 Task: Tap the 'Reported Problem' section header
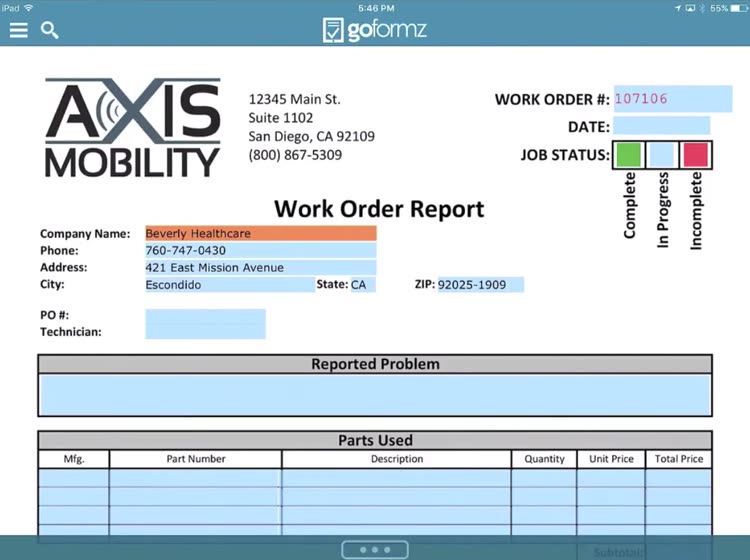[375, 364]
